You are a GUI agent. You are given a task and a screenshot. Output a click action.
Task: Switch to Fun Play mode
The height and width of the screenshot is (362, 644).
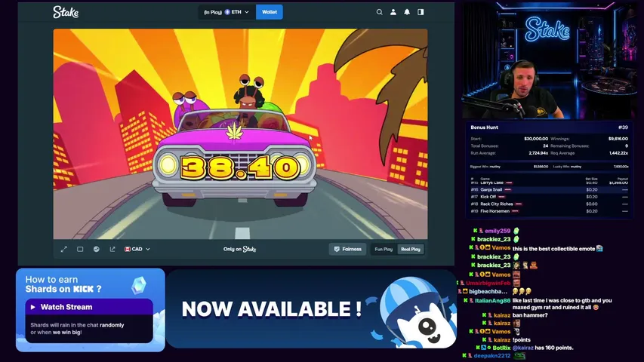(x=384, y=249)
